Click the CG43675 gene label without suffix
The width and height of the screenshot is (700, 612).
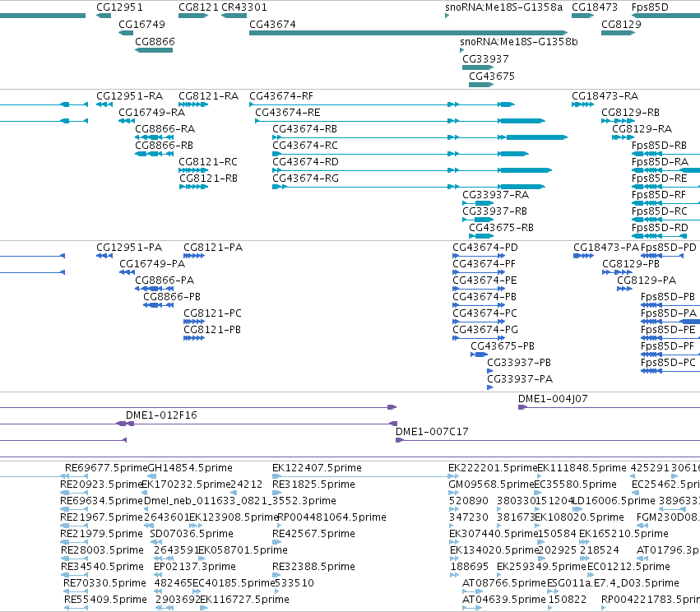(492, 76)
